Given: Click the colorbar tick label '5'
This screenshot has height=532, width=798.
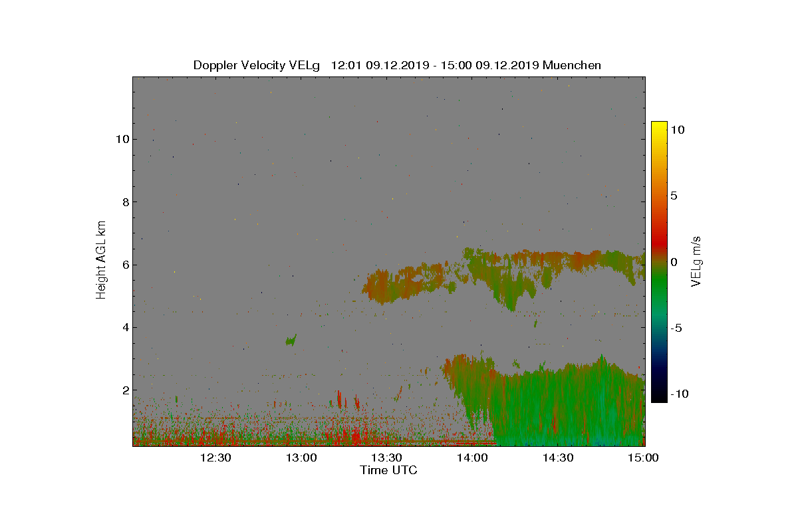Looking at the screenshot, I should [674, 196].
